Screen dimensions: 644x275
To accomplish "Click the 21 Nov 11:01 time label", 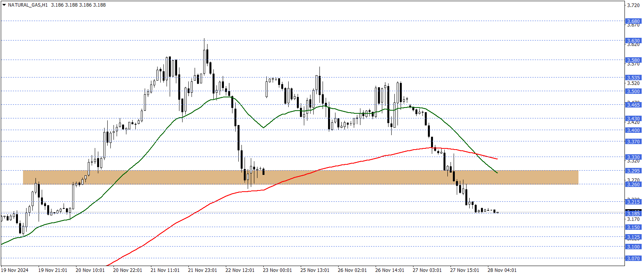I will point(165,270).
